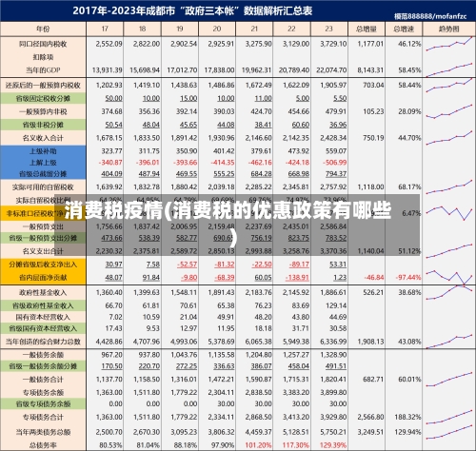Click the '同口径国内税收' row label

click(x=43, y=44)
